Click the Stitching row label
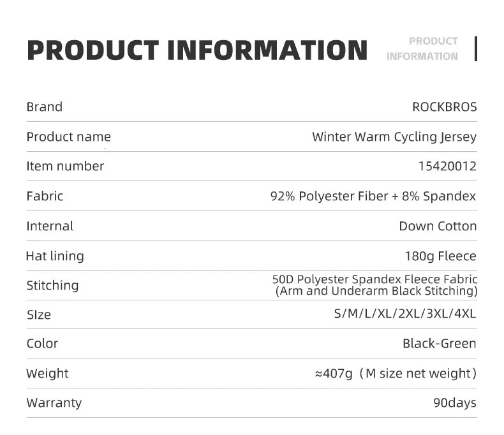This screenshot has width=504, height=435. [x=52, y=285]
